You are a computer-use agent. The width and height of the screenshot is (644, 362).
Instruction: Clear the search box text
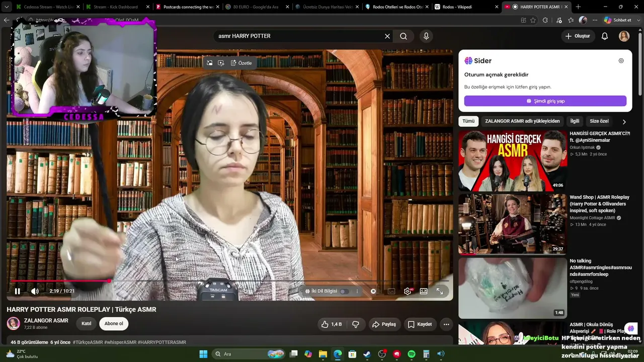[x=387, y=36]
